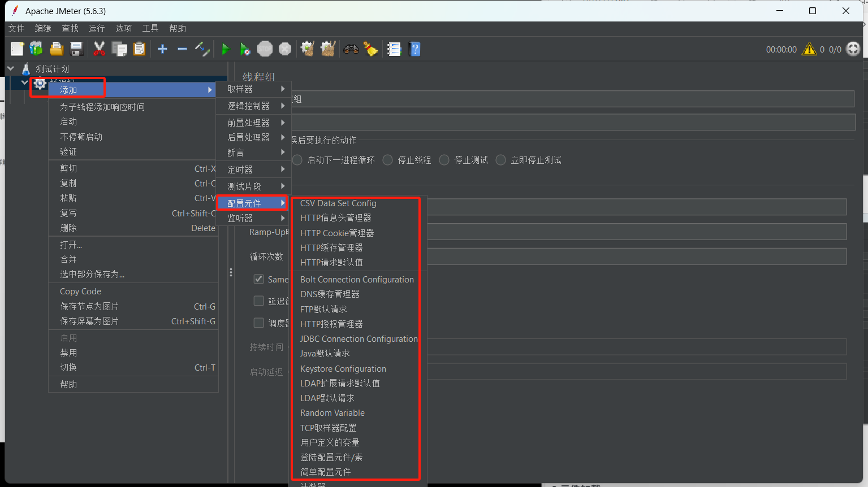Enable the 延迟 thread creation checkbox
This screenshot has height=487, width=868.
[x=259, y=301]
